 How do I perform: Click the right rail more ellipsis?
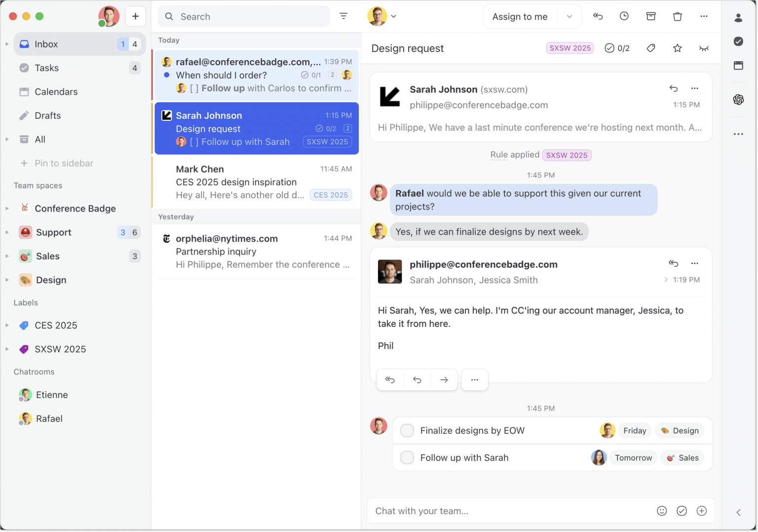[738, 134]
